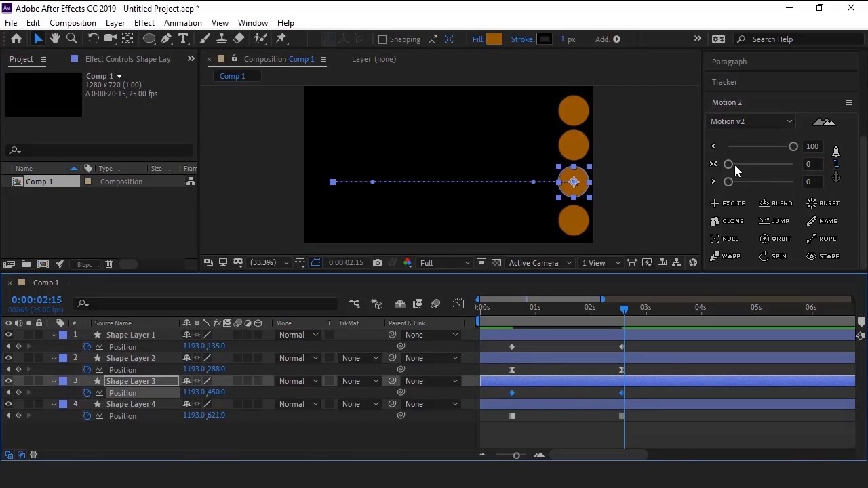
Task: Select the Ellipse shape tool
Action: coord(149,39)
